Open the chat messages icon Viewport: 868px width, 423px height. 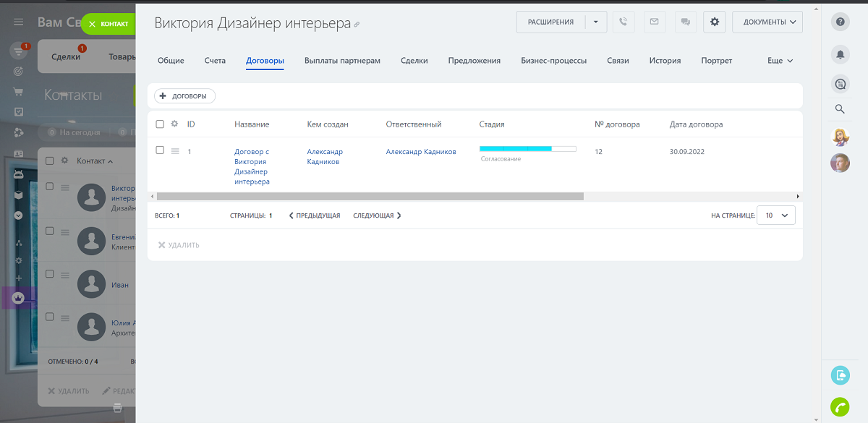[684, 22]
